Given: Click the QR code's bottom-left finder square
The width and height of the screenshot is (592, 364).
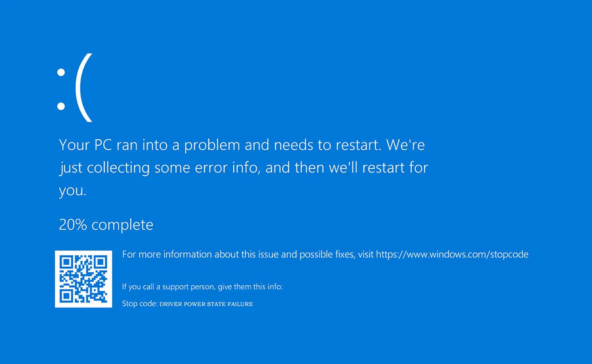Looking at the screenshot, I should (x=66, y=296).
